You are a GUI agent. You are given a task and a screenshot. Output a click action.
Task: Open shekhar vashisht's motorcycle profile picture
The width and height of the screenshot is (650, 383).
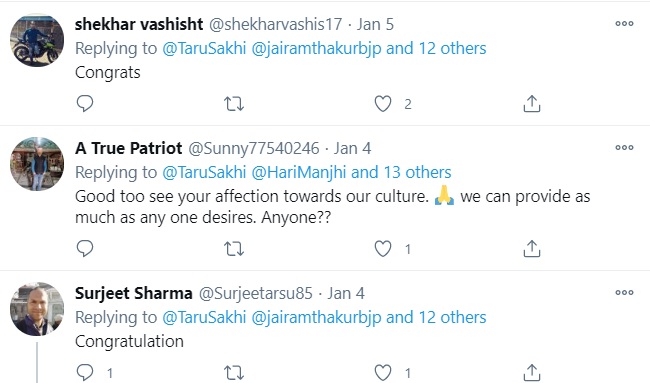37,40
